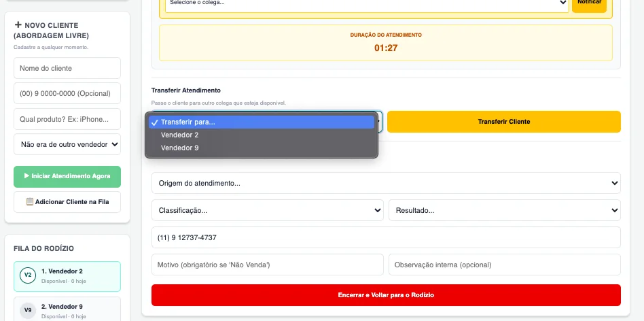Click the Notificar button
This screenshot has width=644, height=321.
point(589,3)
